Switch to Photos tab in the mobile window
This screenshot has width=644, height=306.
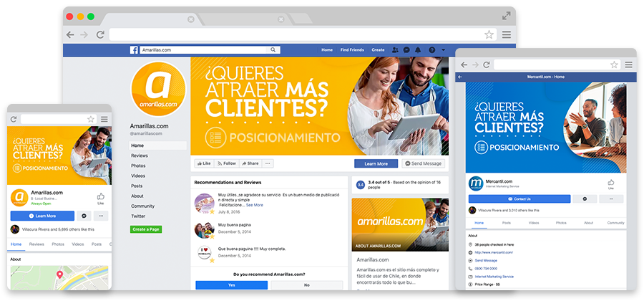pos(58,244)
